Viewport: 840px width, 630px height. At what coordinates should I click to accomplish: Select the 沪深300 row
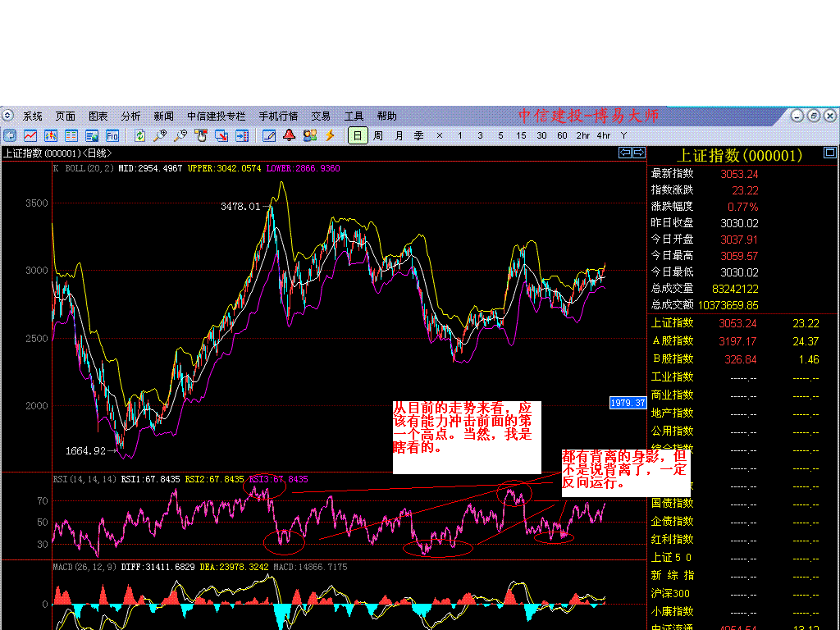[742, 594]
